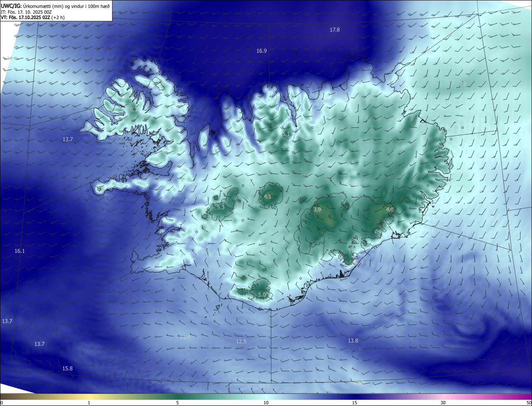The height and width of the screenshot is (406, 532).
Task: Click the 5.3 value on the glacier
Action: 221,207
